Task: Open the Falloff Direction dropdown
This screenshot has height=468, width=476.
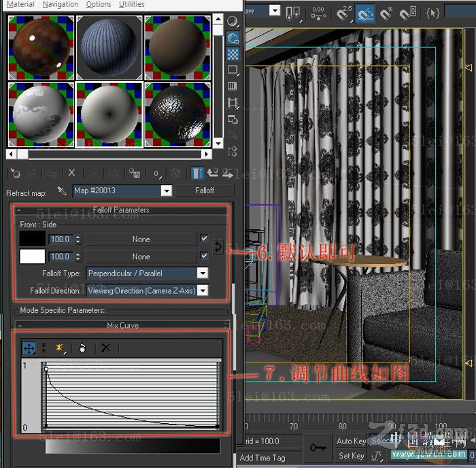Action: click(202, 290)
